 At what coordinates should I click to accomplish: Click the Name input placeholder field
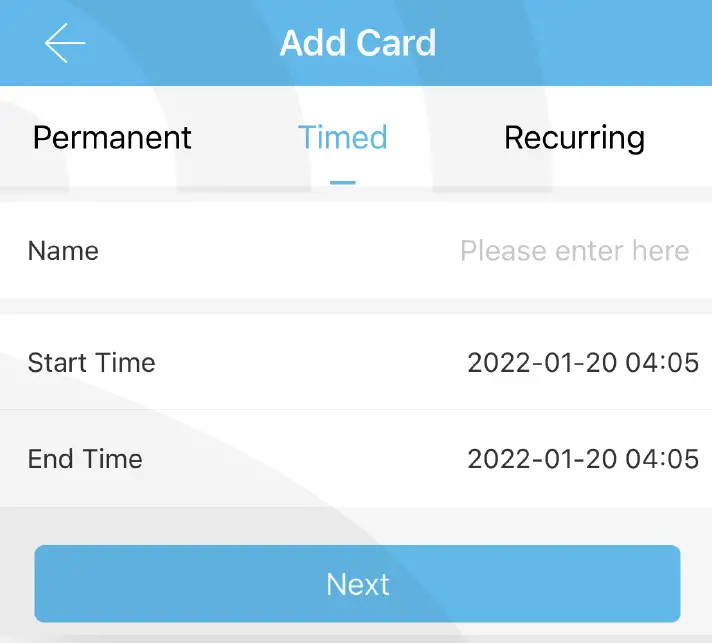point(574,250)
